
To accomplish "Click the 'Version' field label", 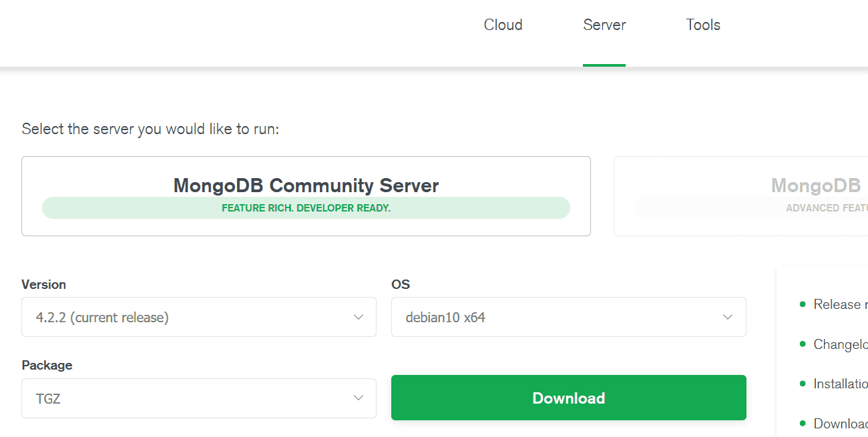I will 43,284.
